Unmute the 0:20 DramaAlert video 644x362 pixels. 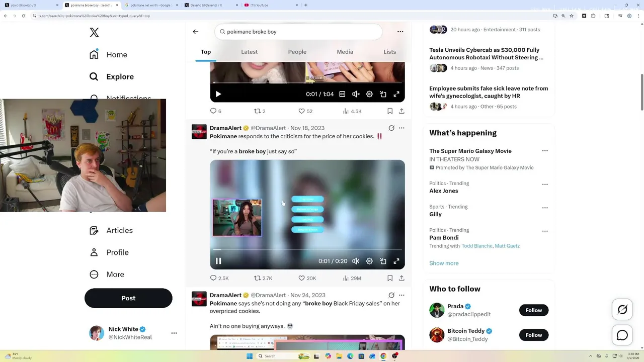(356, 261)
